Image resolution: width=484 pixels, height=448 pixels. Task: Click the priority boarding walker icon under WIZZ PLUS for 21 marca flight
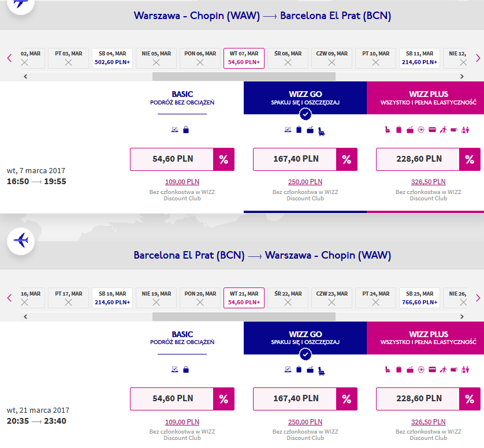[443, 369]
